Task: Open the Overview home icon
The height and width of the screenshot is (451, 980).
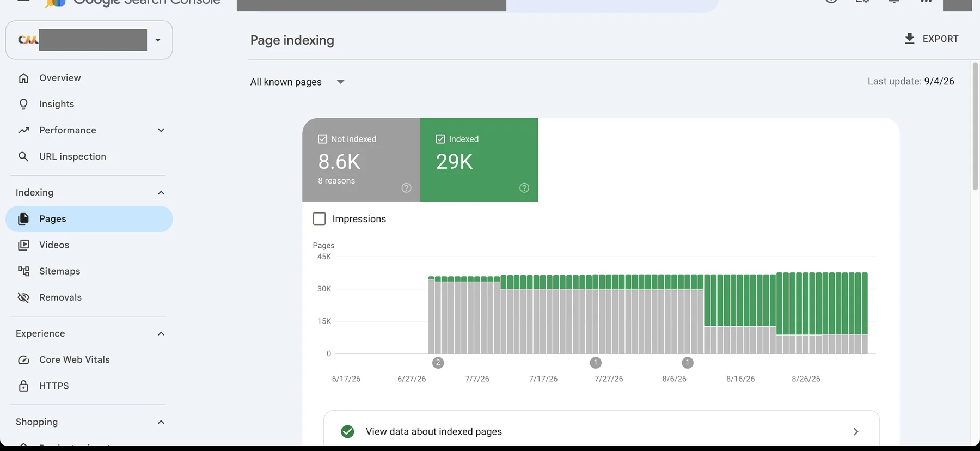Action: pos(23,78)
